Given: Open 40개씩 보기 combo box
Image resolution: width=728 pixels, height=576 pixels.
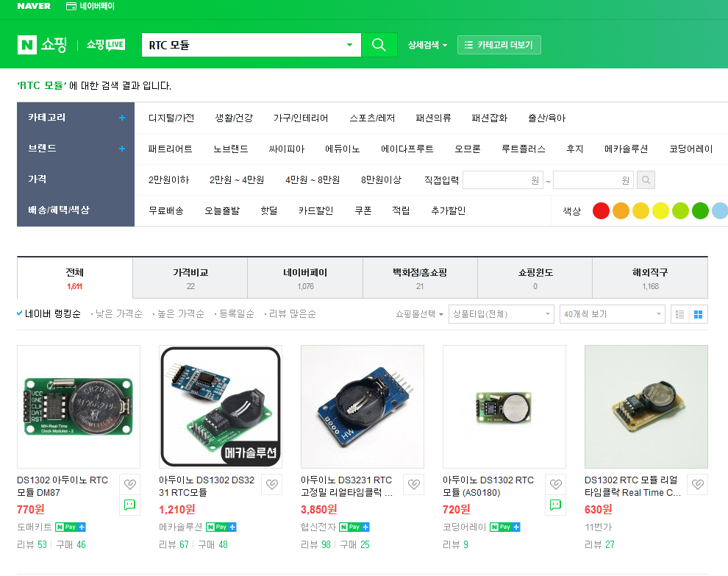Looking at the screenshot, I should click(612, 314).
